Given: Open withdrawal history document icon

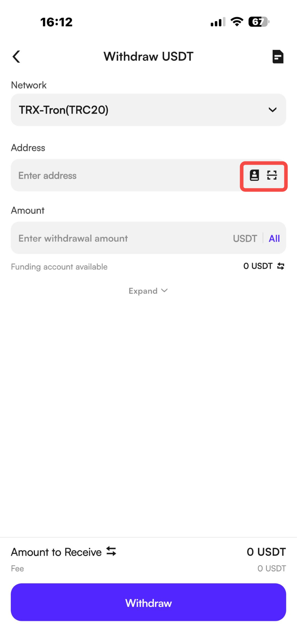Looking at the screenshot, I should (278, 57).
